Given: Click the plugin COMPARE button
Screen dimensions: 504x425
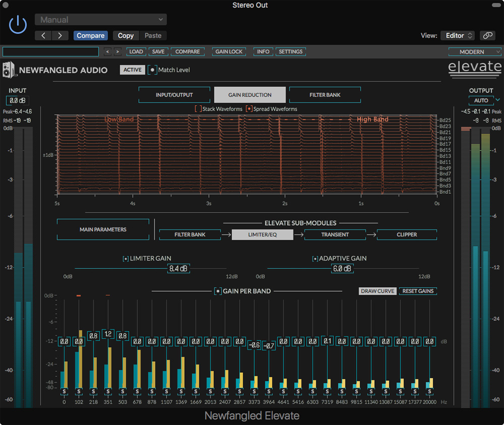Looking at the screenshot, I should (x=188, y=52).
